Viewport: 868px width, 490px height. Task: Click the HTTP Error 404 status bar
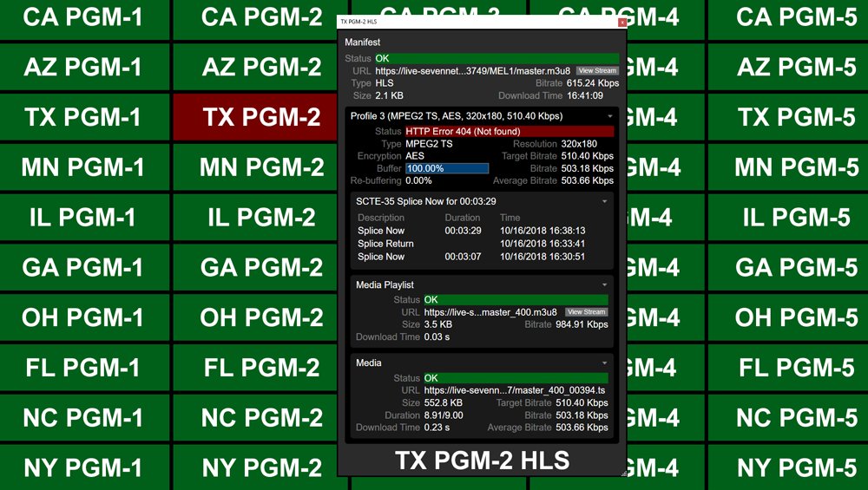click(x=510, y=131)
